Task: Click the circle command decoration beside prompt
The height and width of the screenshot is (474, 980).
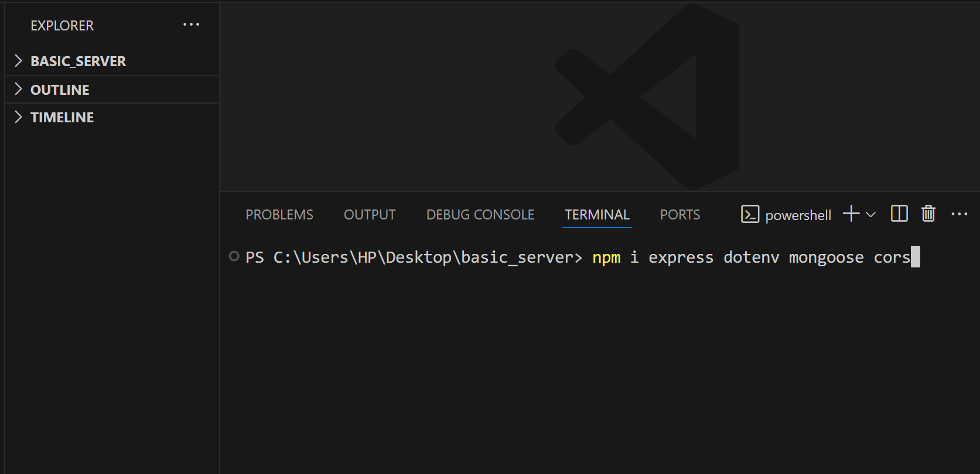Action: [234, 256]
